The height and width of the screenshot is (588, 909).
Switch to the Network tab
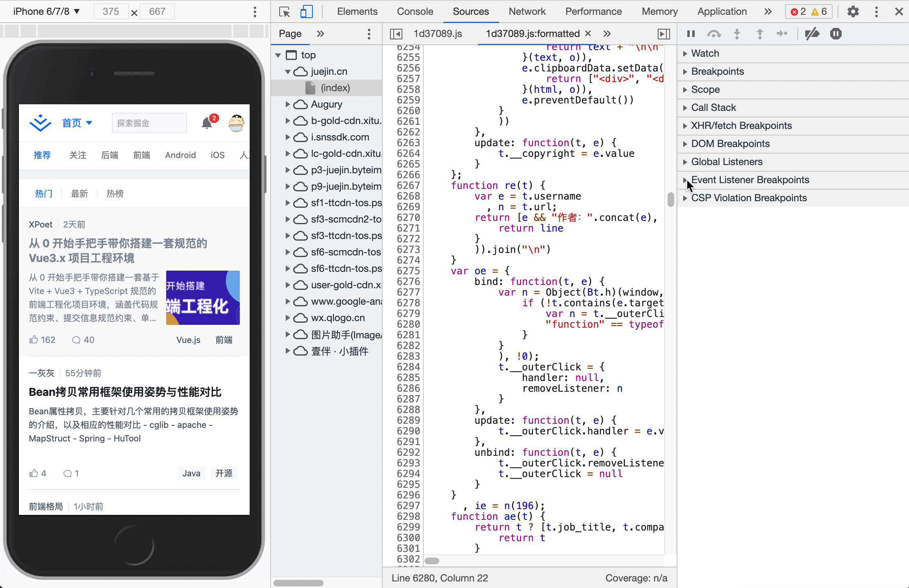point(527,11)
